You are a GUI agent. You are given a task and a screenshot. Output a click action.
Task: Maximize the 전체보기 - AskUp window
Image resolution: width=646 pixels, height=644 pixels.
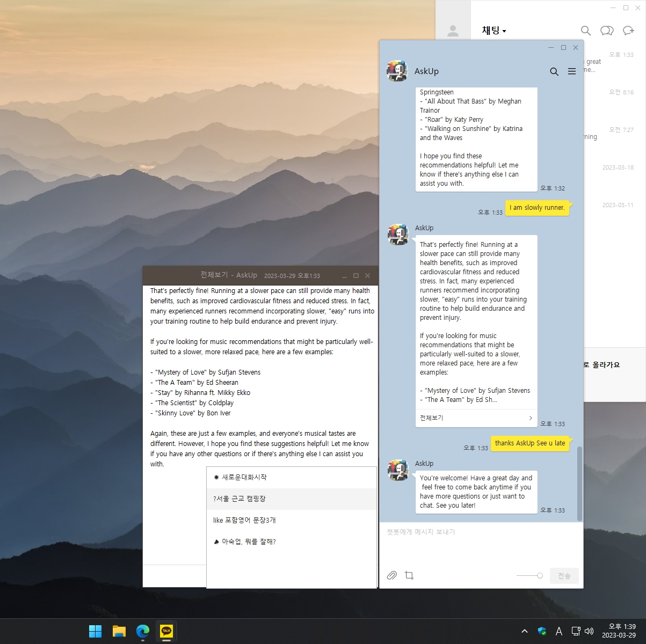pos(355,275)
